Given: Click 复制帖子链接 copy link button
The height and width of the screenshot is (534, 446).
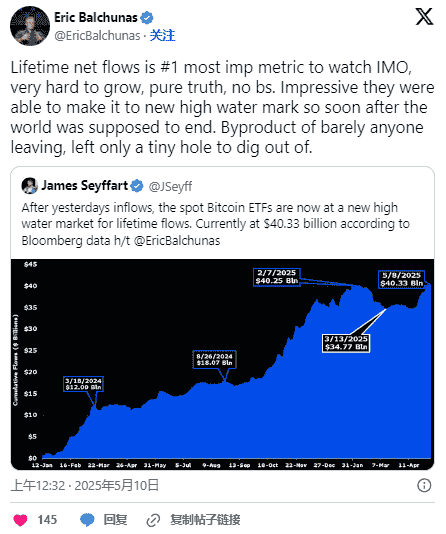Looking at the screenshot, I should (x=205, y=520).
